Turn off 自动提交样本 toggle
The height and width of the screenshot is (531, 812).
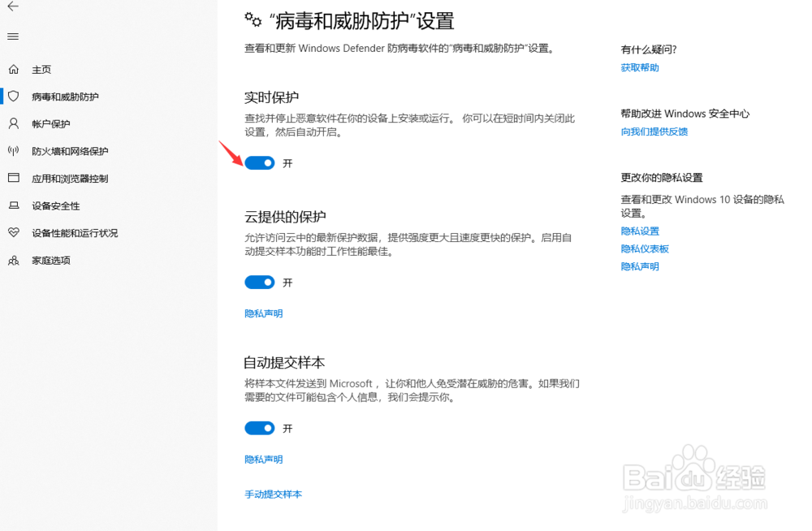click(x=260, y=428)
